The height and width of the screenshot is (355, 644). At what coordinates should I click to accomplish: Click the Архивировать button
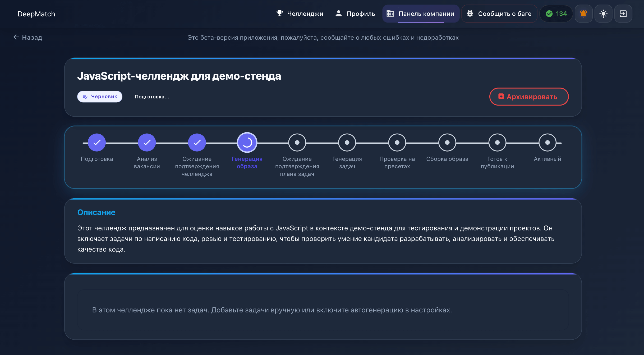coord(529,97)
